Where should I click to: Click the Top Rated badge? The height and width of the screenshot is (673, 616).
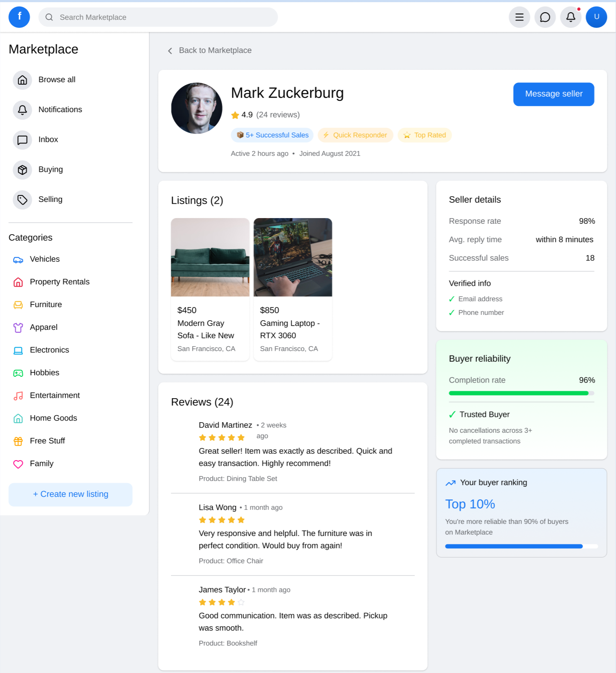tap(425, 135)
